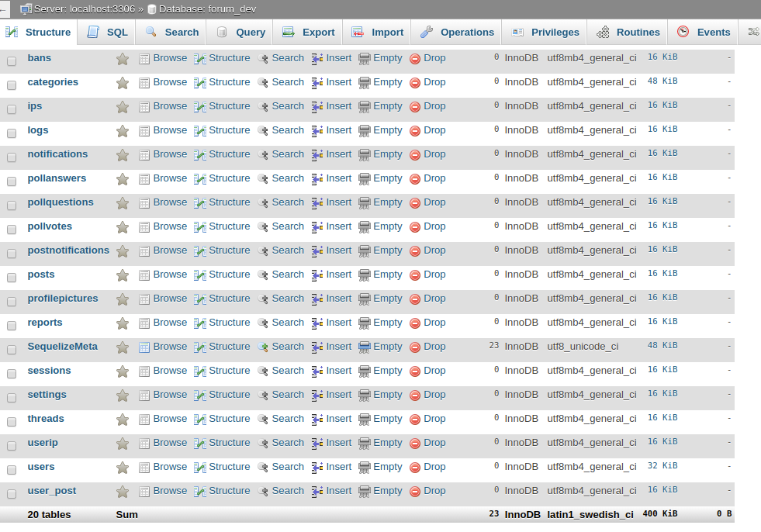Click Drop link for notifications table

point(434,154)
